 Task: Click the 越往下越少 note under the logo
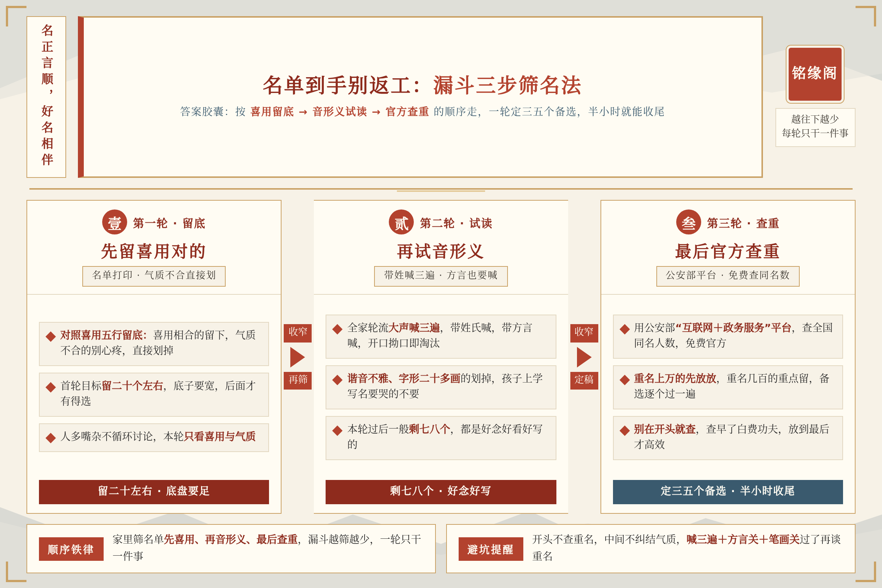pos(815,127)
